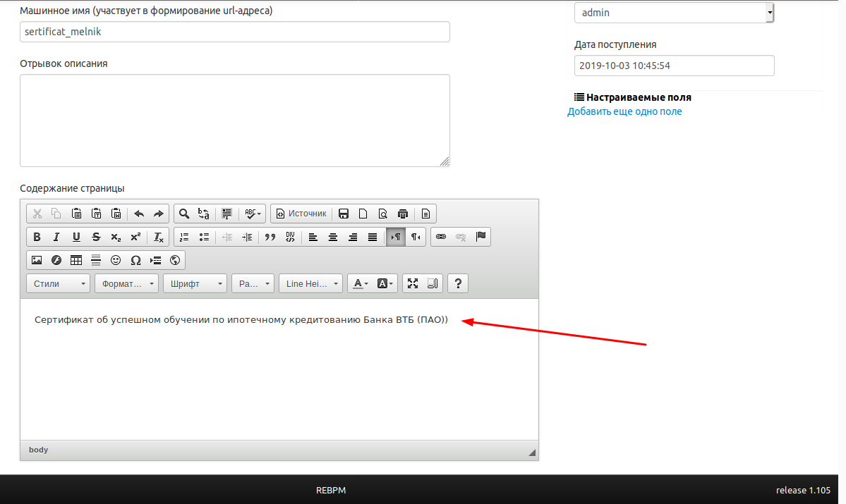
Task: Click the Select All icon
Action: [x=226, y=214]
